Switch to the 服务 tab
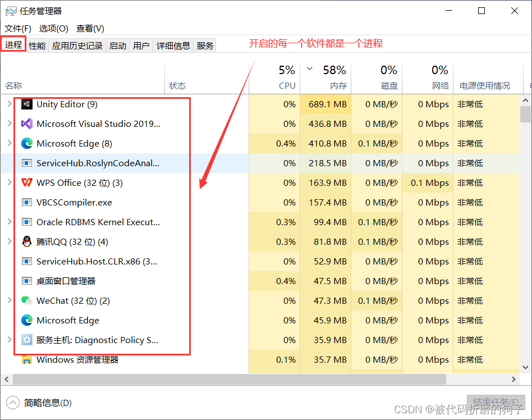The height and width of the screenshot is (420, 532). pos(205,45)
